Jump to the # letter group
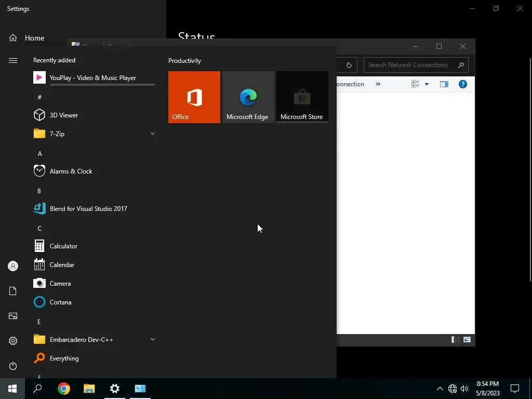The width and height of the screenshot is (532, 399). pos(39,97)
